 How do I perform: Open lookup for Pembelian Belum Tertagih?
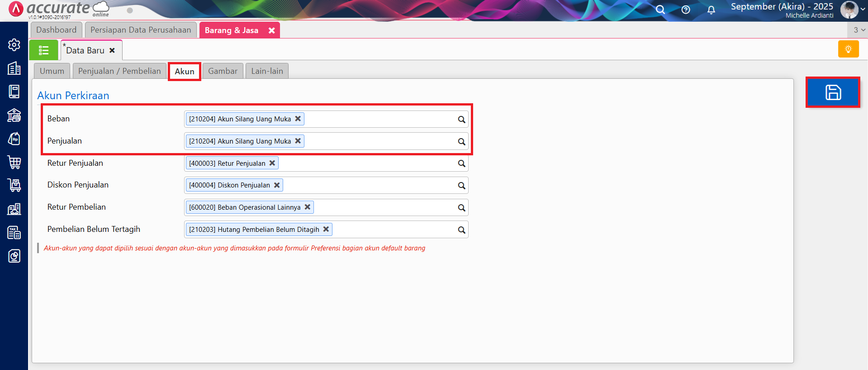461,230
